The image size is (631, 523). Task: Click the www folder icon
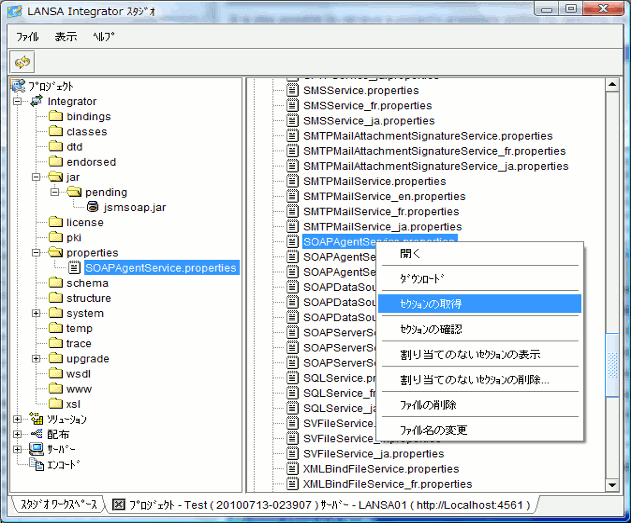(x=56, y=389)
